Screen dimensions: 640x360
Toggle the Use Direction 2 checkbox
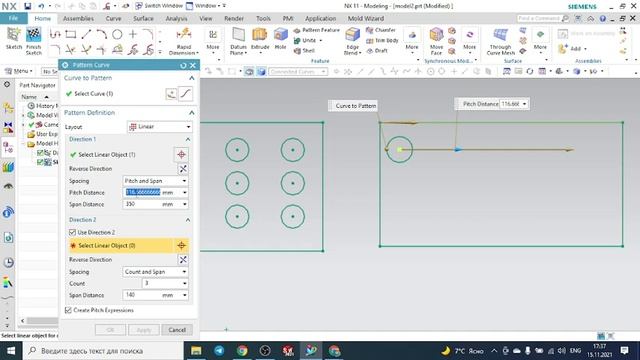[x=72, y=232]
